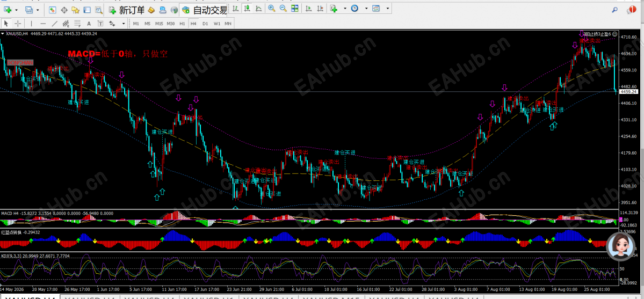The image size is (644, 299).
Task: Open the Profiles icon
Action: click(29, 10)
